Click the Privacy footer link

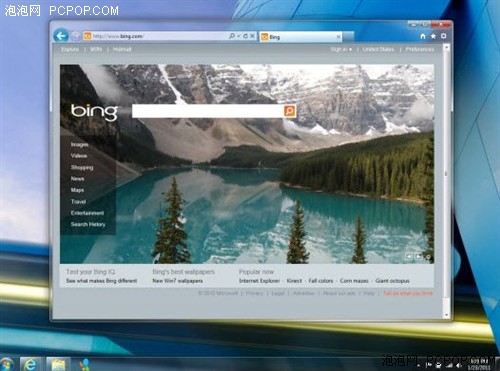pyautogui.click(x=255, y=293)
